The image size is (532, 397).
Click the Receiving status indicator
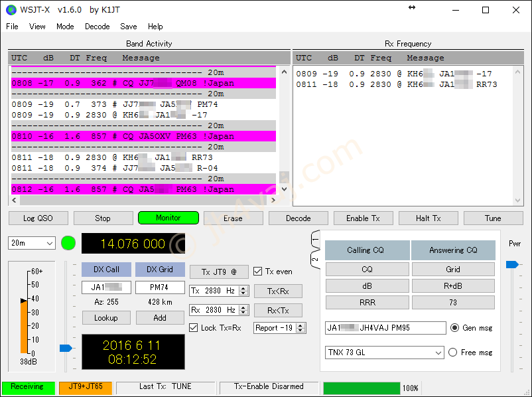click(x=28, y=387)
